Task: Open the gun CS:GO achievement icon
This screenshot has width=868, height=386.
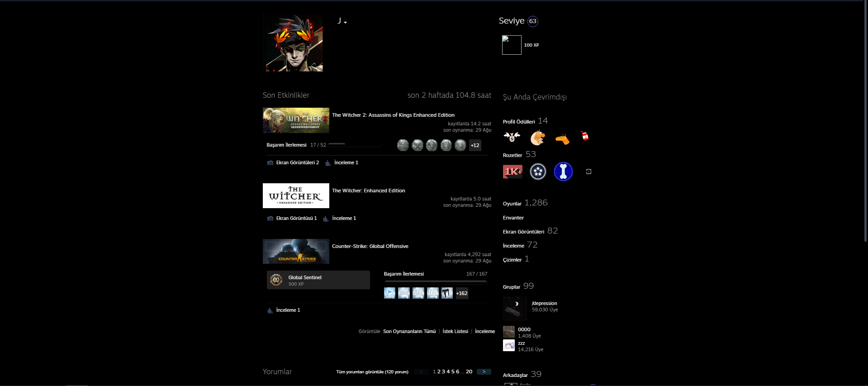Action: [x=447, y=293]
